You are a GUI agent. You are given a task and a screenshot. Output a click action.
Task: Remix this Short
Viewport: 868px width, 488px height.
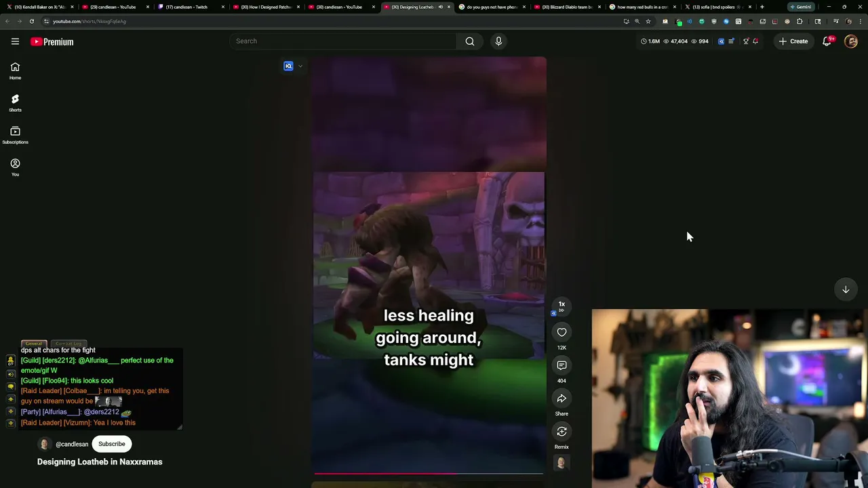pyautogui.click(x=561, y=432)
